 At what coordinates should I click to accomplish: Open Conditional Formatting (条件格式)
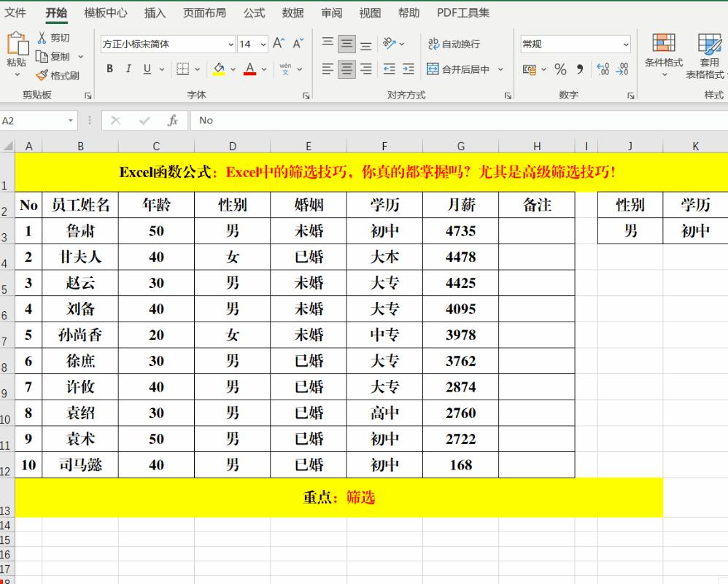point(665,52)
